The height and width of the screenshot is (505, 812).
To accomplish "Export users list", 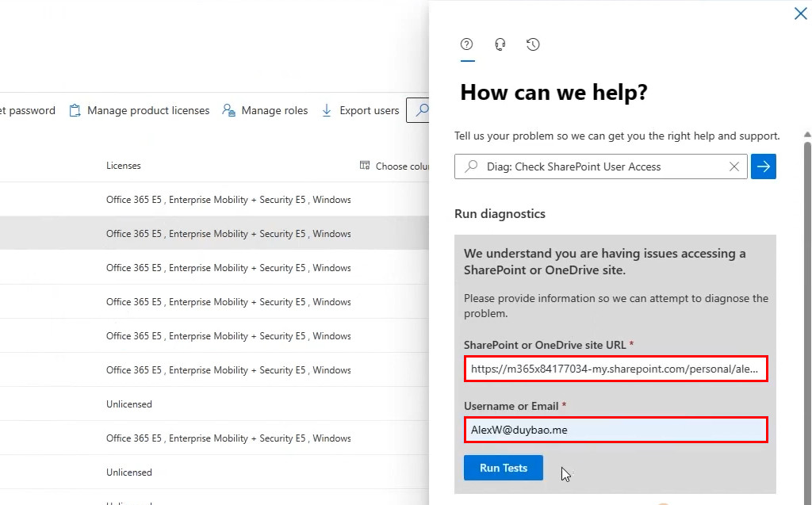I will [361, 110].
